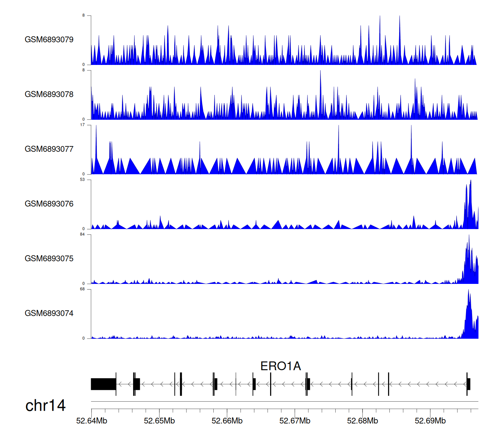Click the ERO1A gene name
Image resolution: width=504 pixels, height=444 pixels.
pyautogui.click(x=281, y=366)
